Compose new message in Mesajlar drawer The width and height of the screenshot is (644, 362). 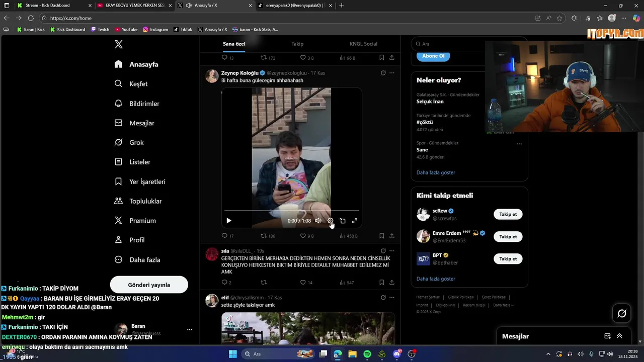(x=607, y=336)
